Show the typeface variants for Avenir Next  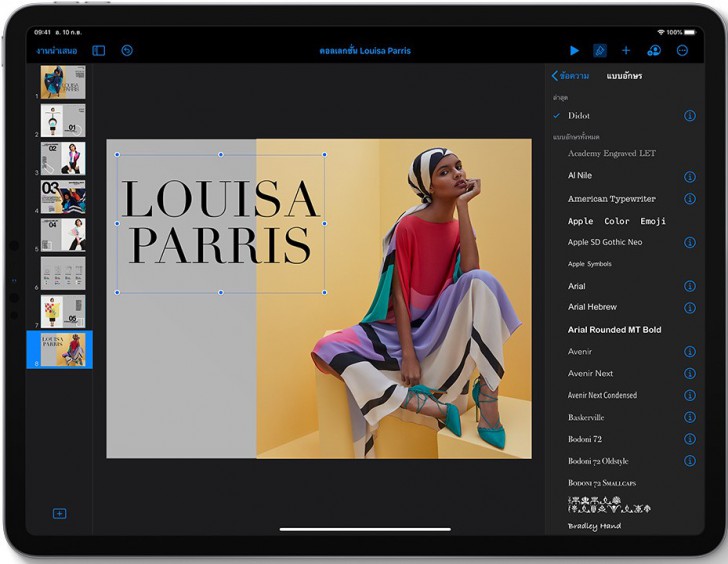689,373
